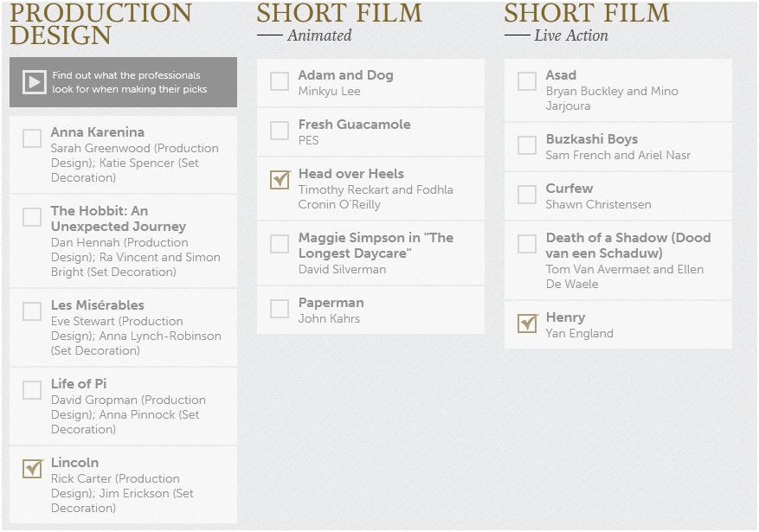Check the Asad checkbox
Screen dimensions: 759x532
pos(527,81)
